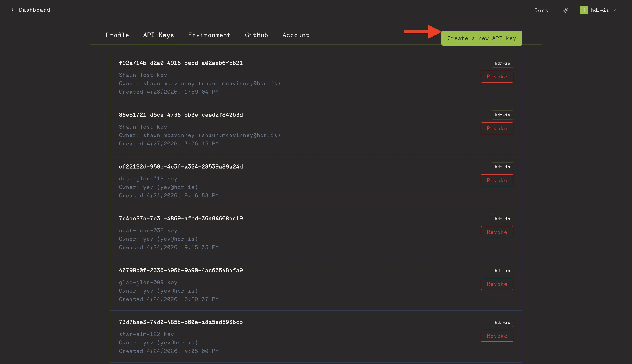Expand the hdr-is account dropdown chevron
The image size is (632, 364).
tap(614, 10)
